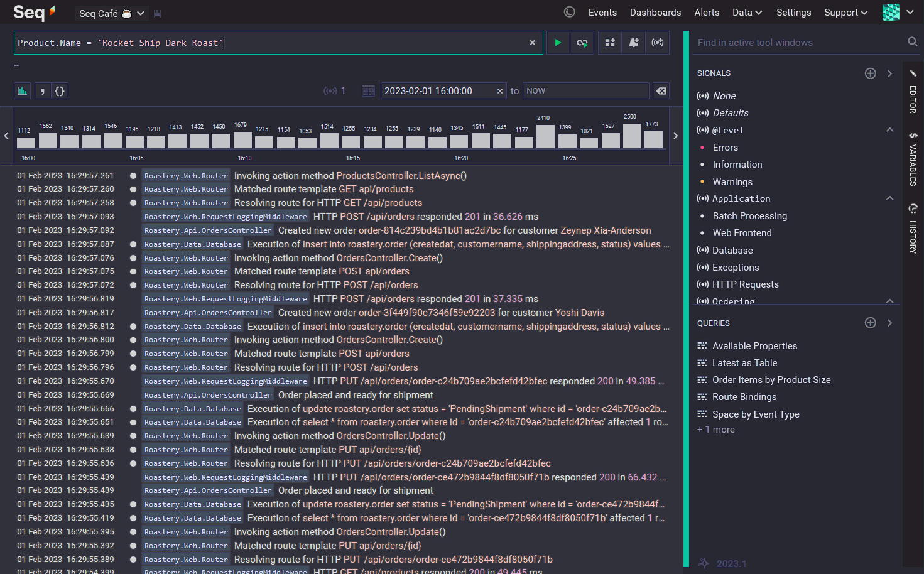Open the user avatar icon

click(x=891, y=12)
